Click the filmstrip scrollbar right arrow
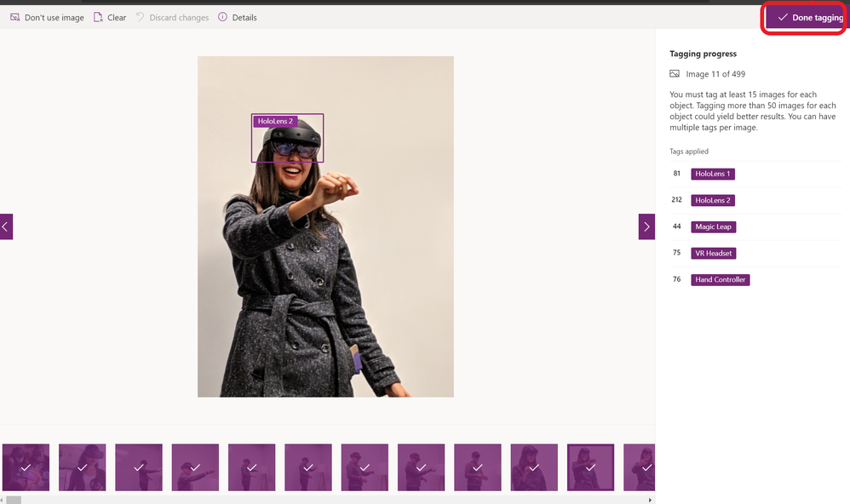Viewport: 850px width, 504px height. tap(650, 500)
